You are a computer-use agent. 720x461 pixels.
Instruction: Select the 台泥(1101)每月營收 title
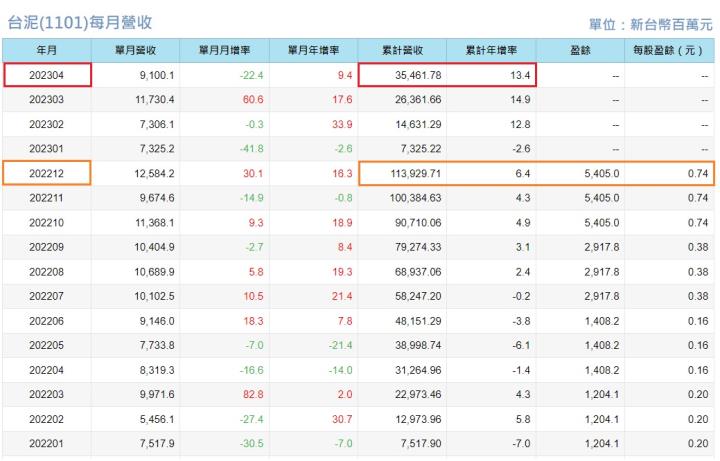[80, 22]
